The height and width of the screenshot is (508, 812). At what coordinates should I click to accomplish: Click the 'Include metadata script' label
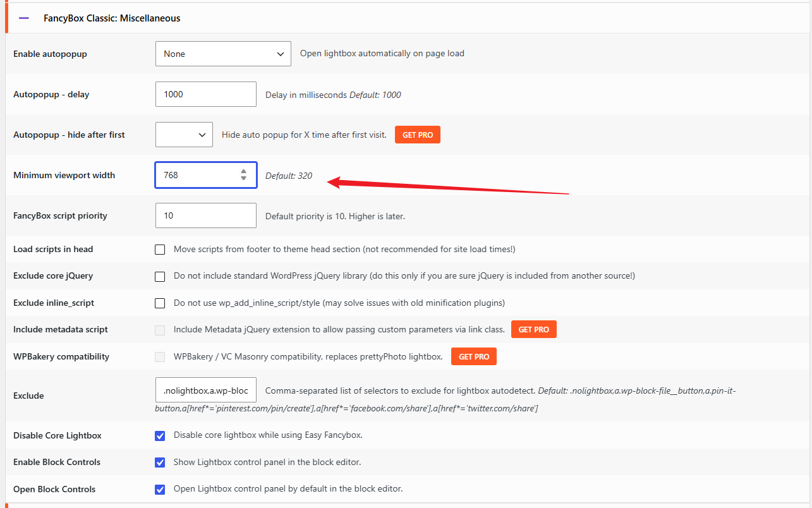(x=61, y=329)
